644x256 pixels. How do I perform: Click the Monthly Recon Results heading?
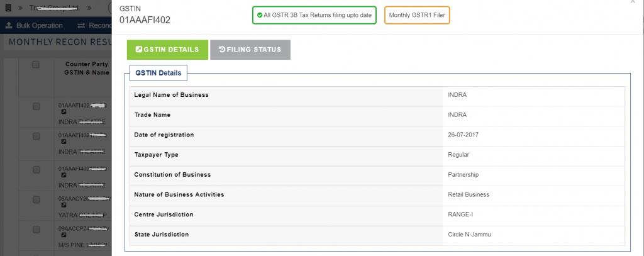(x=60, y=42)
